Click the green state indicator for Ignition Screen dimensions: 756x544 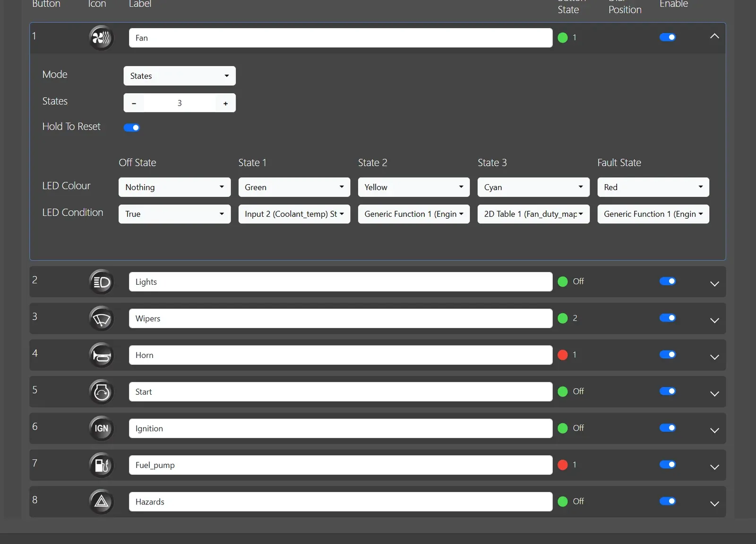[562, 428]
